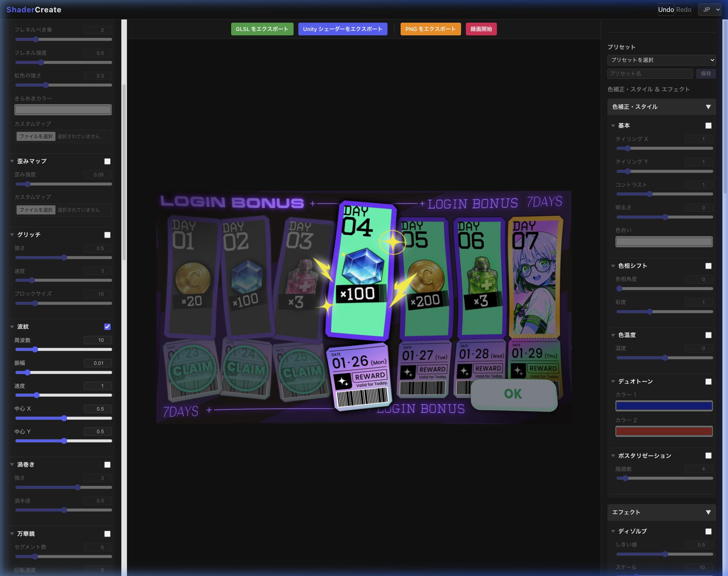Screen dimensions: 728x576
Task: Collapse the 色補正・スタイル section arrow
Action: click(x=708, y=107)
